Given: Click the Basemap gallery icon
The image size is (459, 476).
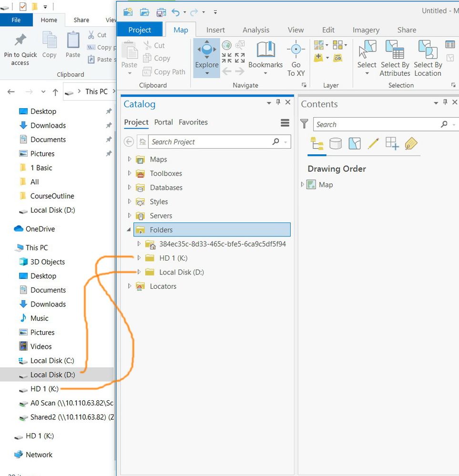Looking at the screenshot, I should click(319, 45).
